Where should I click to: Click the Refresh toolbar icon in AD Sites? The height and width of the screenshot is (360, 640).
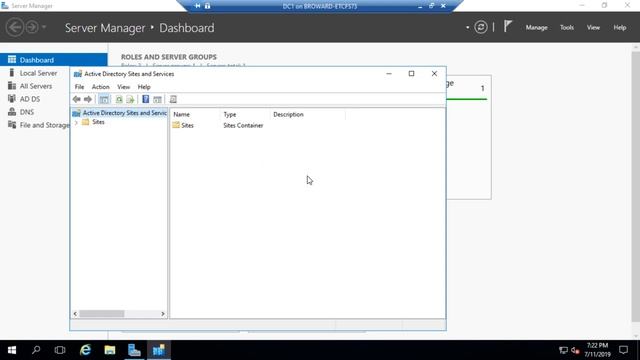pos(119,99)
